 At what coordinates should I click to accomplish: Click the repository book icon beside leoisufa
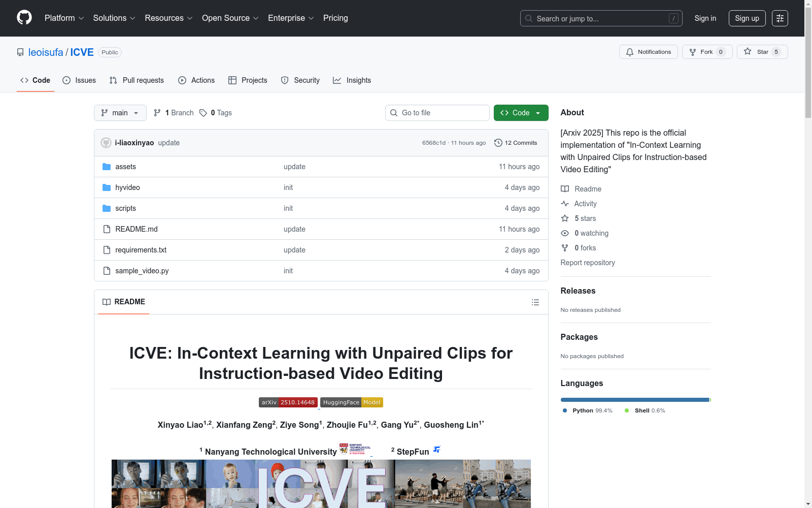pyautogui.click(x=20, y=52)
